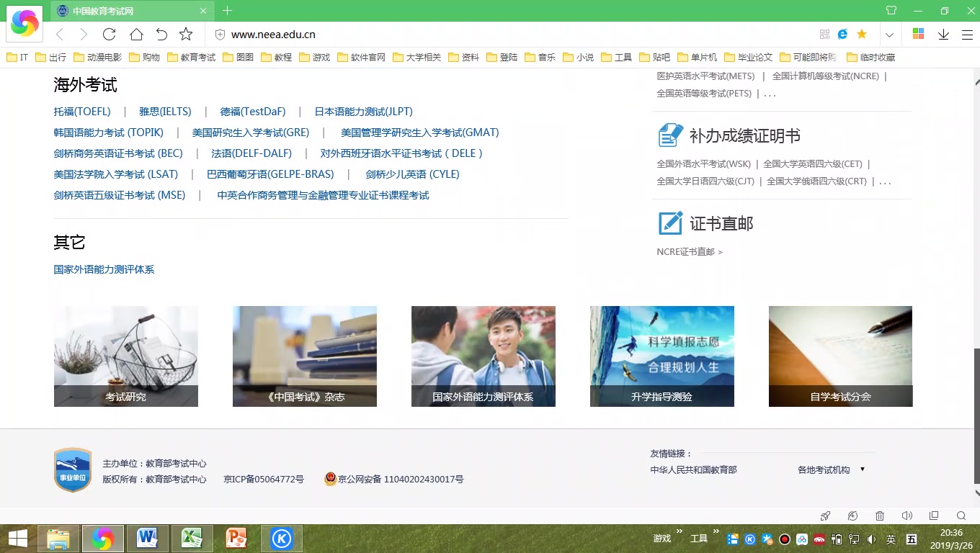Switch input language via the 英 tray indicator
The image size is (980, 553).
pyautogui.click(x=891, y=538)
